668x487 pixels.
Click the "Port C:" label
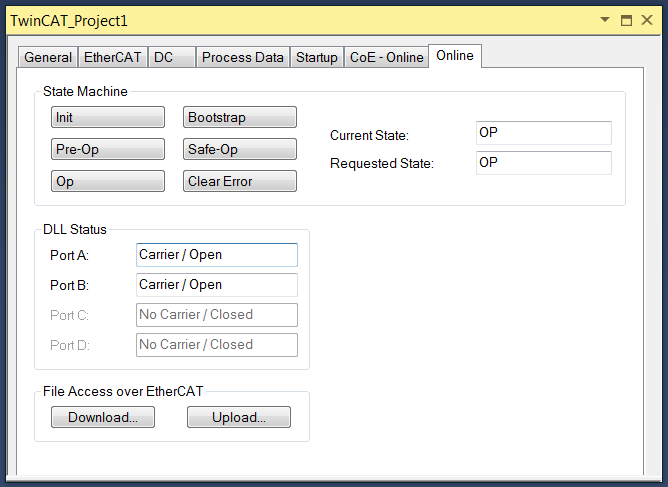(x=69, y=315)
